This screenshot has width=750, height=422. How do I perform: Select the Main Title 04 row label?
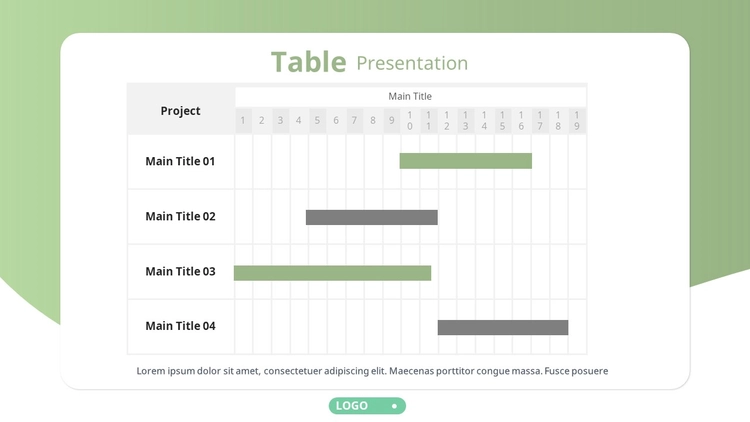click(x=180, y=326)
